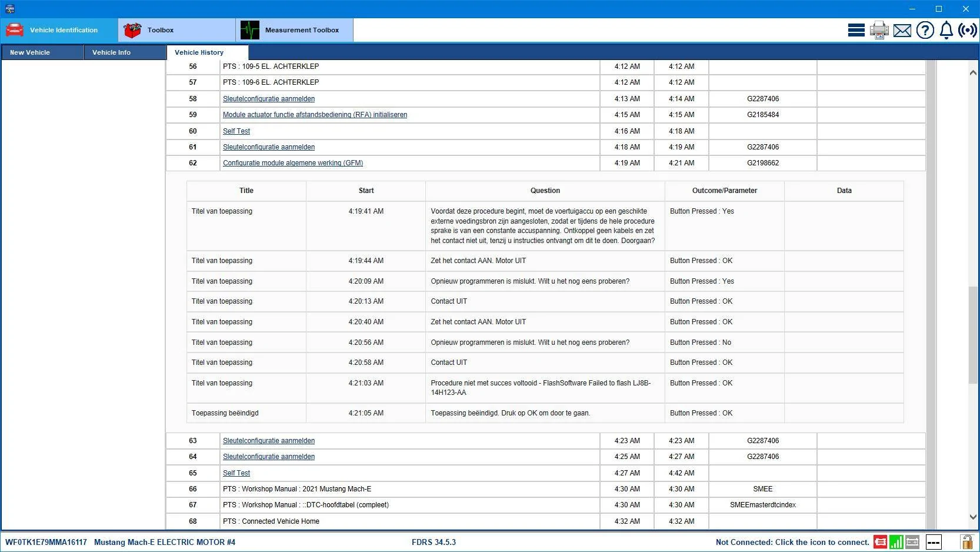This screenshot has height=552, width=980.
Task: Click the wireless broadcast signal icon
Action: [x=968, y=30]
